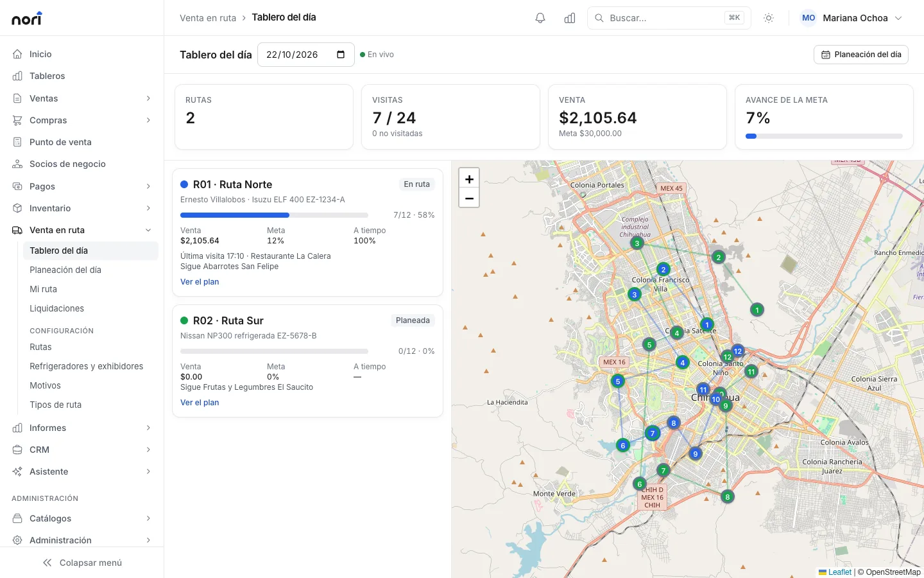Click the Venta en ruta truck icon
Viewport: 924px width, 578px height.
[17, 230]
